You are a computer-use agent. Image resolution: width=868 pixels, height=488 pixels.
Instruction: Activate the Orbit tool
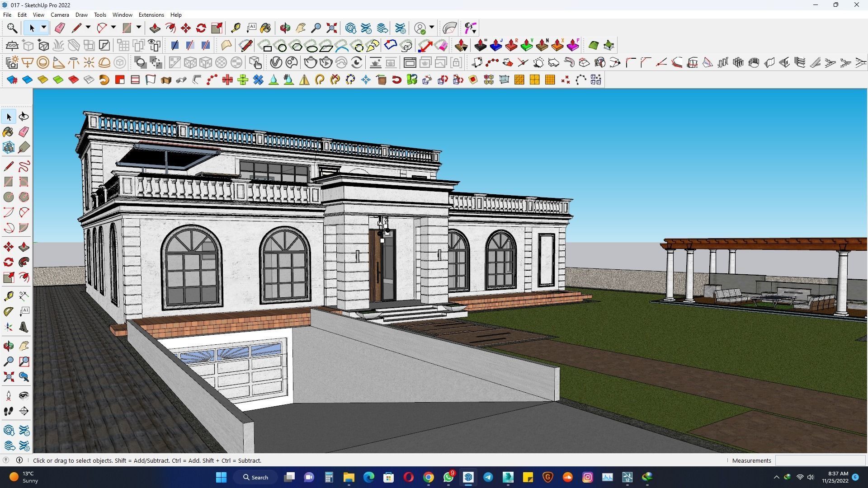[284, 28]
